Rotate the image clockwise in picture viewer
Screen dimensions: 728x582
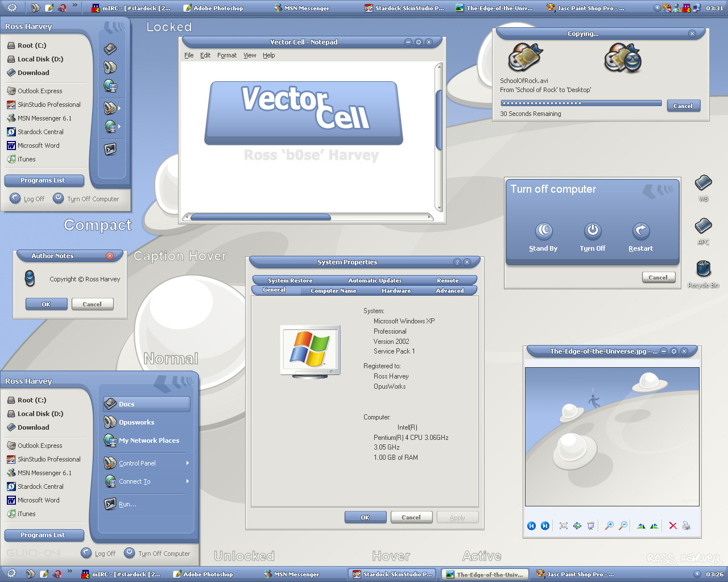(x=641, y=526)
